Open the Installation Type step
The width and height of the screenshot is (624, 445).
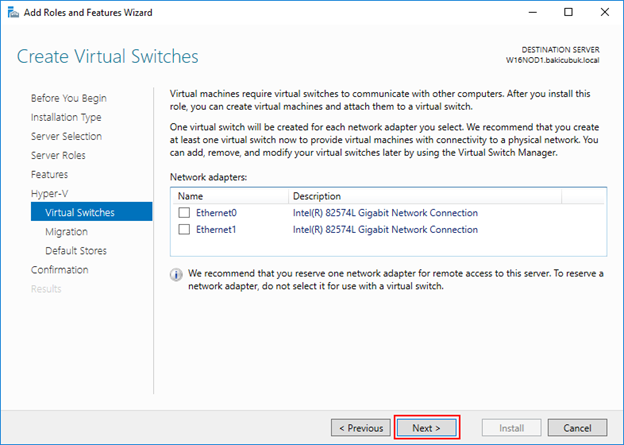tap(66, 117)
